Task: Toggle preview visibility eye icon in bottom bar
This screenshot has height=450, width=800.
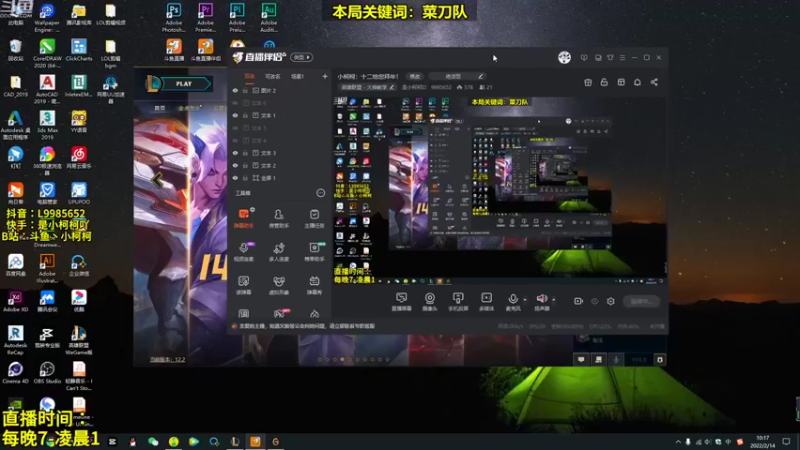Action: (x=595, y=301)
